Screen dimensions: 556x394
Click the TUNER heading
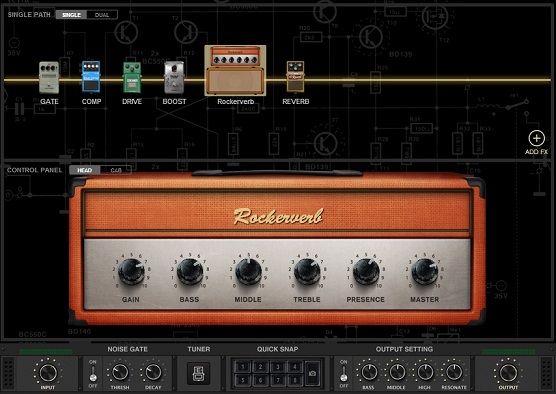point(199,349)
